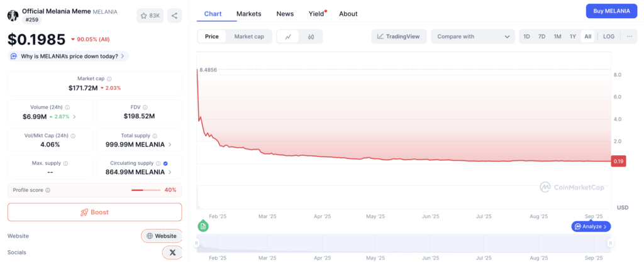This screenshot has width=644, height=262.
Task: Switch to the Markets tab
Action: click(x=249, y=14)
